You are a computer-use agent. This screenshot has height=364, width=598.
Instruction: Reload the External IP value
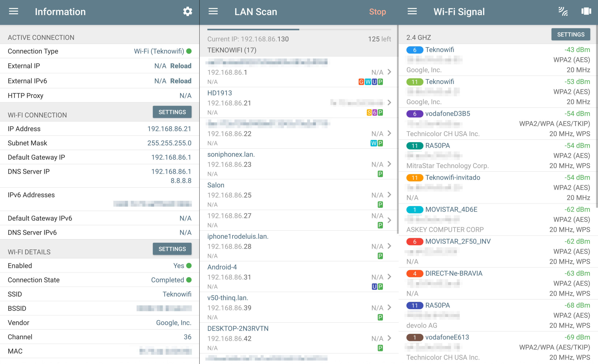[181, 66]
